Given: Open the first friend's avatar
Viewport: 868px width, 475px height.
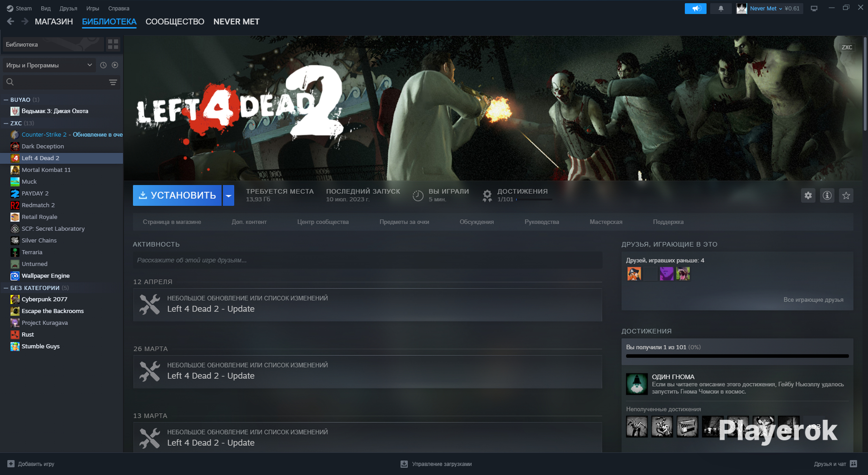Looking at the screenshot, I should tap(634, 274).
